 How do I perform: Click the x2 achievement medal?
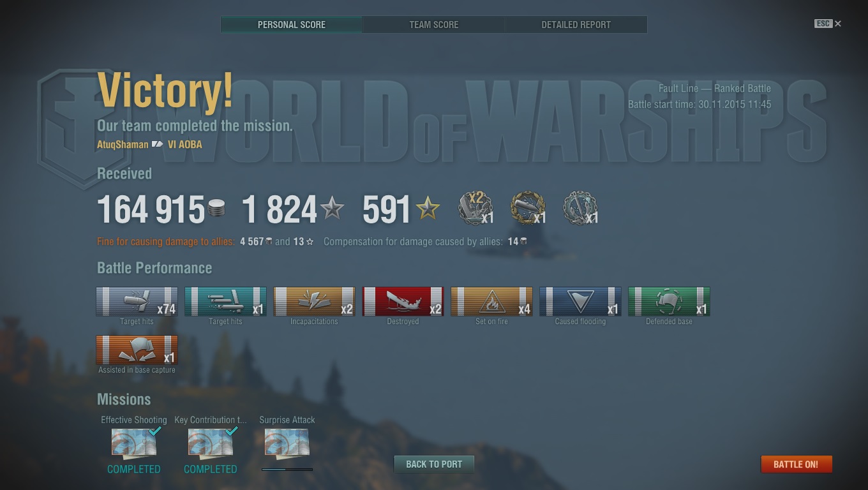click(x=476, y=209)
